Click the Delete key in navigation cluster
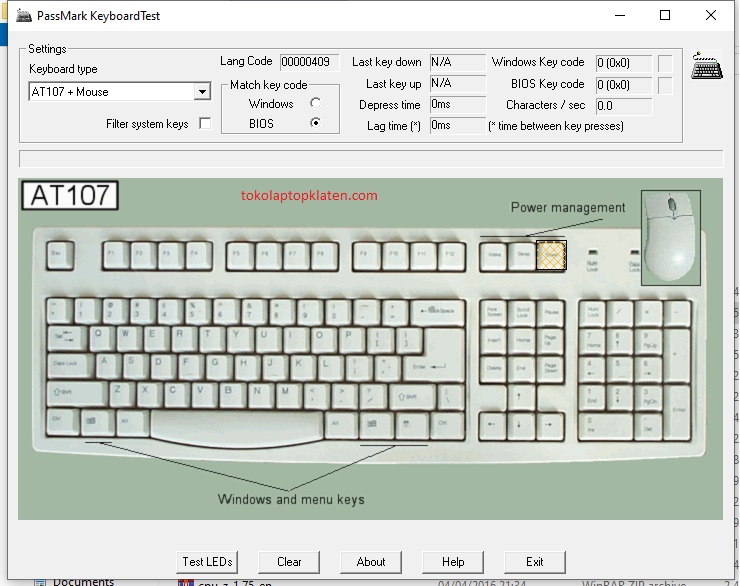 coord(494,368)
